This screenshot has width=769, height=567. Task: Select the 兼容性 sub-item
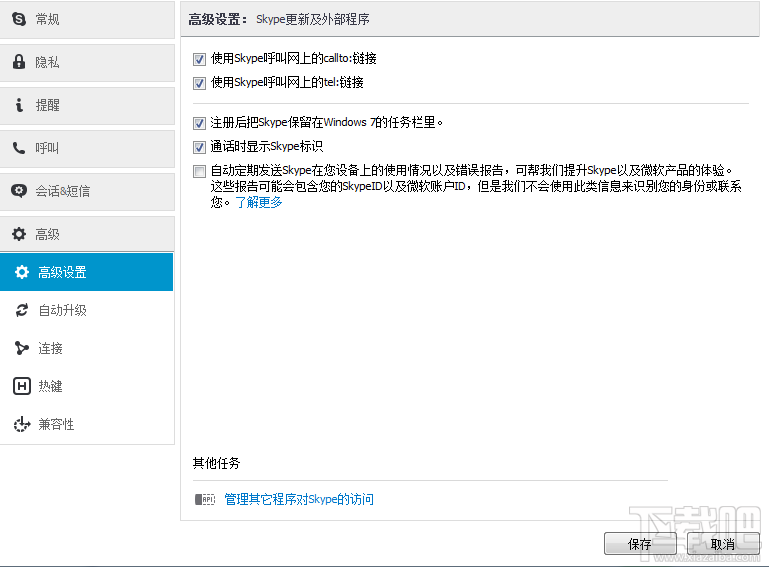click(x=86, y=424)
